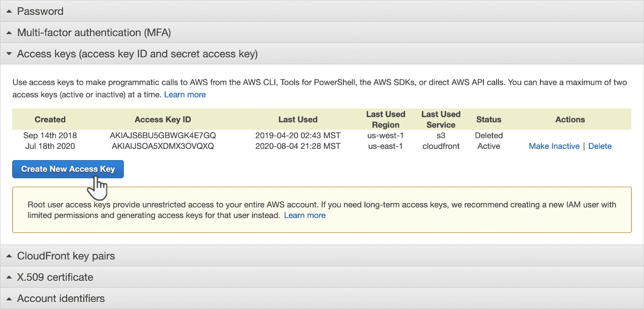644x309 pixels.
Task: Click Create New Access Key button
Action: [x=68, y=169]
